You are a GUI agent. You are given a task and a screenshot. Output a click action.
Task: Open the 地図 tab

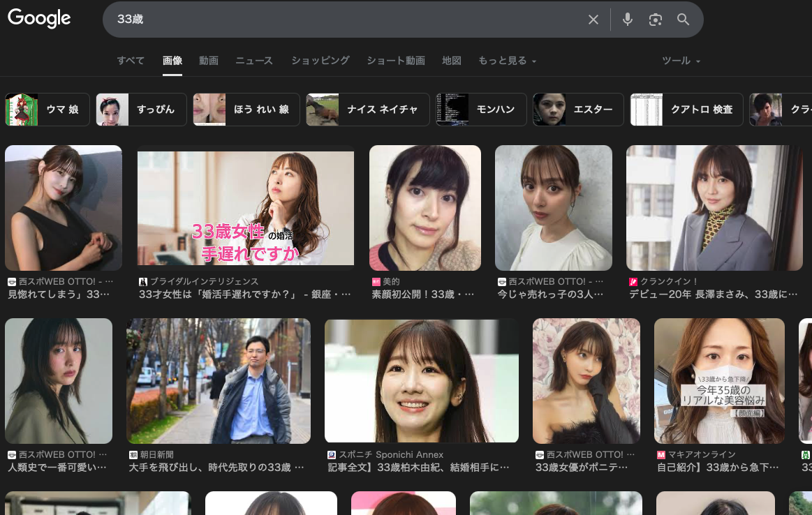[452, 61]
